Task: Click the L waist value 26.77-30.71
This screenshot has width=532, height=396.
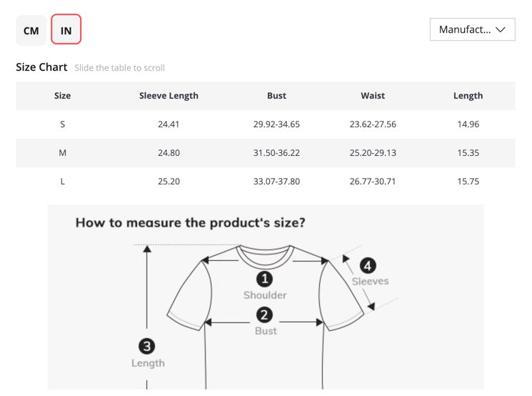Action: [x=373, y=182]
